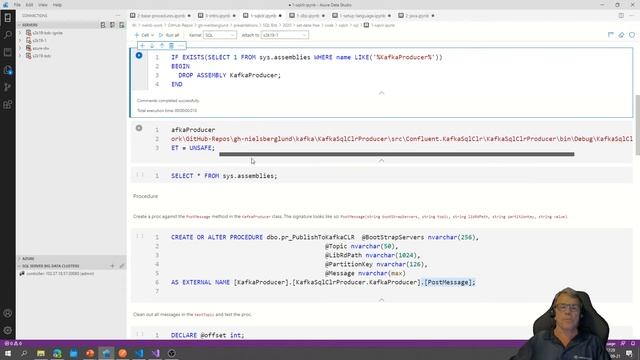
Task: Expand the s2k19-kdc-ignite server node
Action: coord(20,33)
